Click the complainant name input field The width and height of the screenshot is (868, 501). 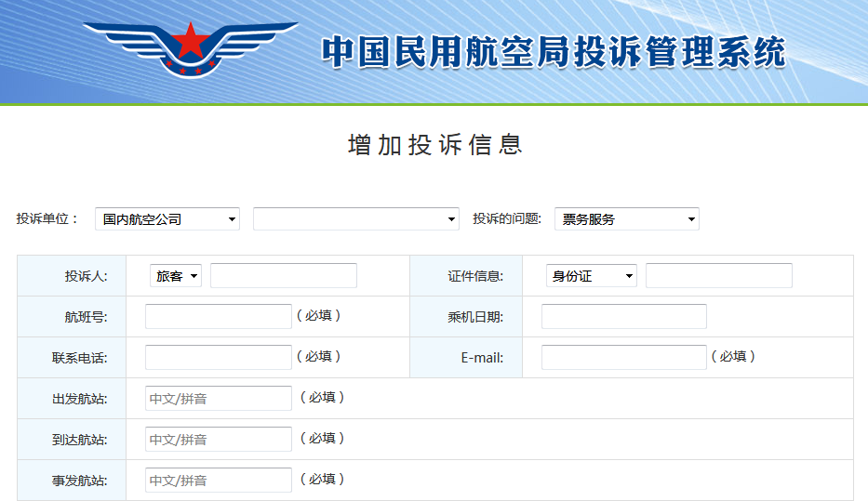pyautogui.click(x=284, y=275)
